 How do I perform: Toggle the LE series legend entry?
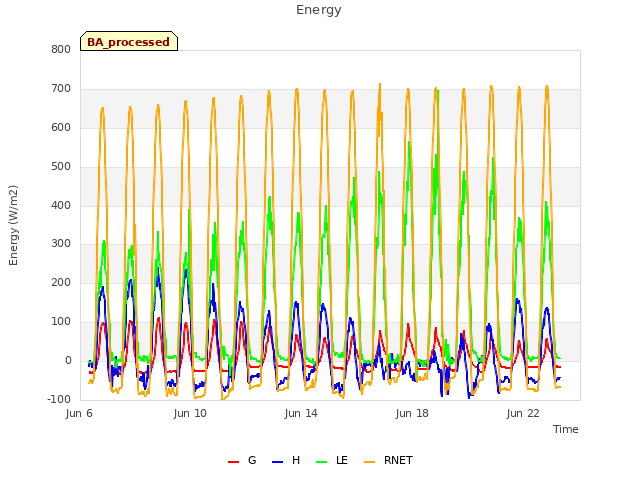[332, 460]
